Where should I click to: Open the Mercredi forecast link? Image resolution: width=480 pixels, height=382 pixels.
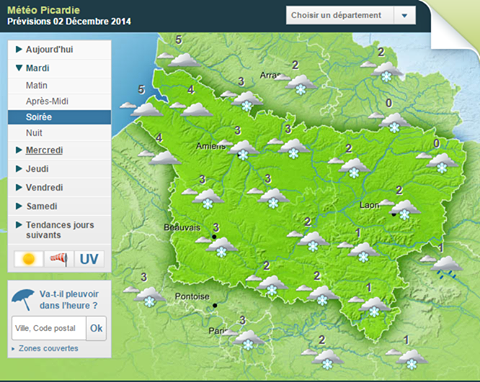click(x=44, y=150)
